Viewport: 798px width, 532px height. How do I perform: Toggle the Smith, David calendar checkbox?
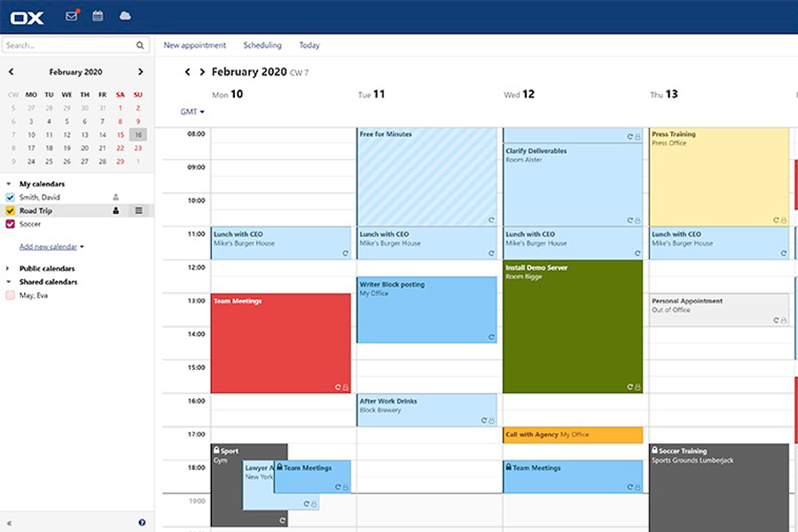click(11, 198)
